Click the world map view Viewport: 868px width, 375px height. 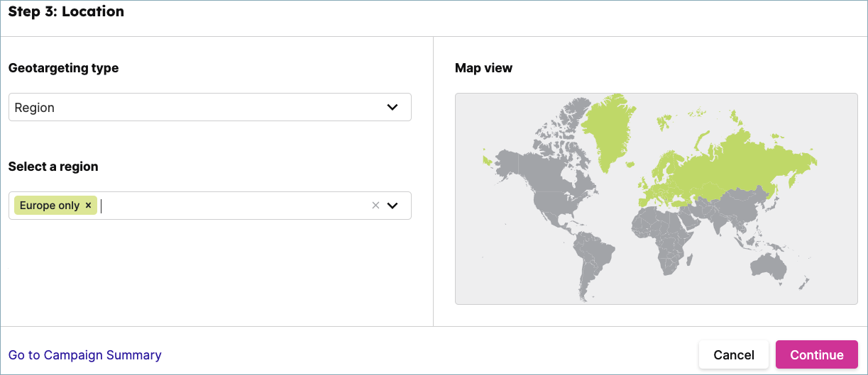pyautogui.click(x=657, y=198)
